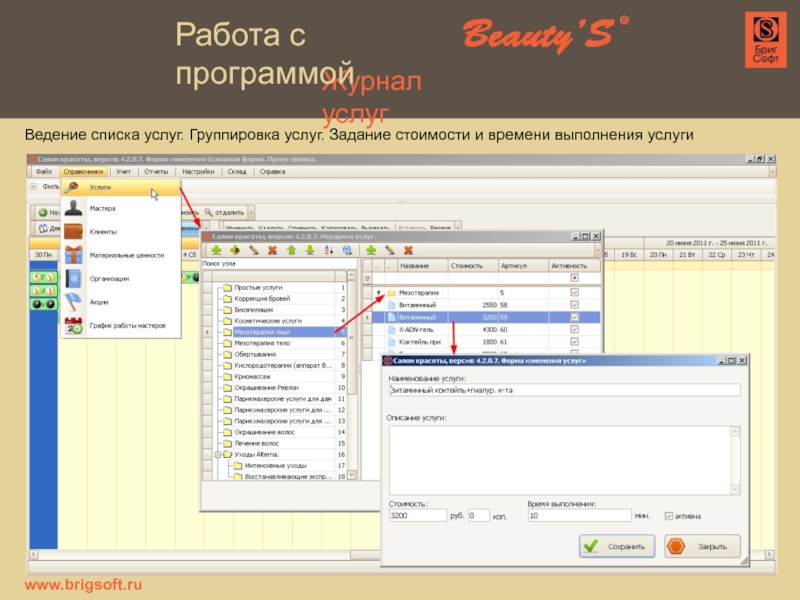
Task: Click the services tree scroll-down arrow
Action: pos(352,476)
